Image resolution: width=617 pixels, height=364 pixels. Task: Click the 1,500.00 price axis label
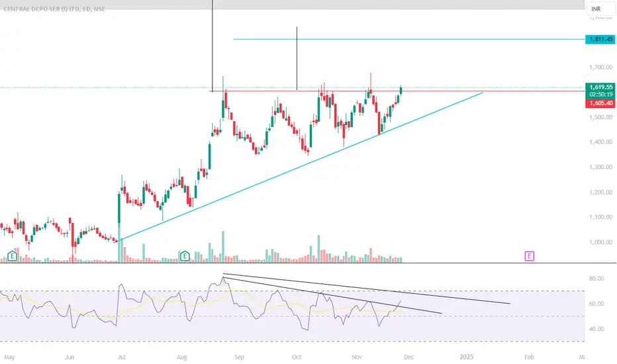tap(600, 117)
